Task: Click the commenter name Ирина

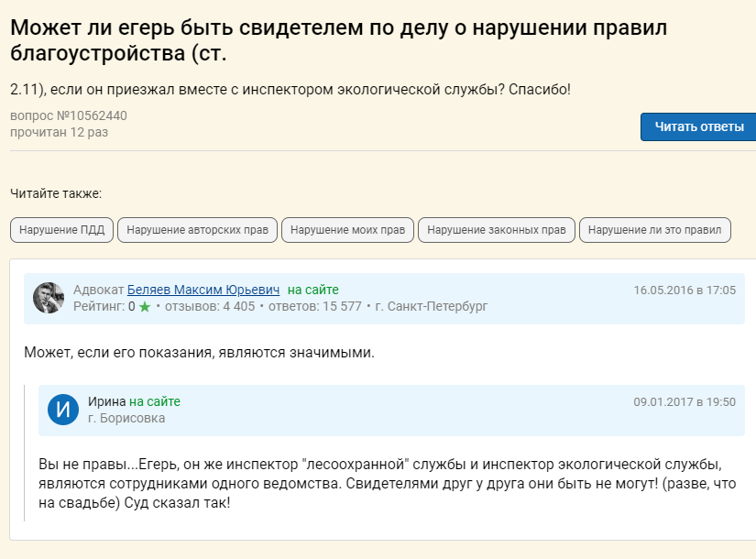Action: point(106,401)
